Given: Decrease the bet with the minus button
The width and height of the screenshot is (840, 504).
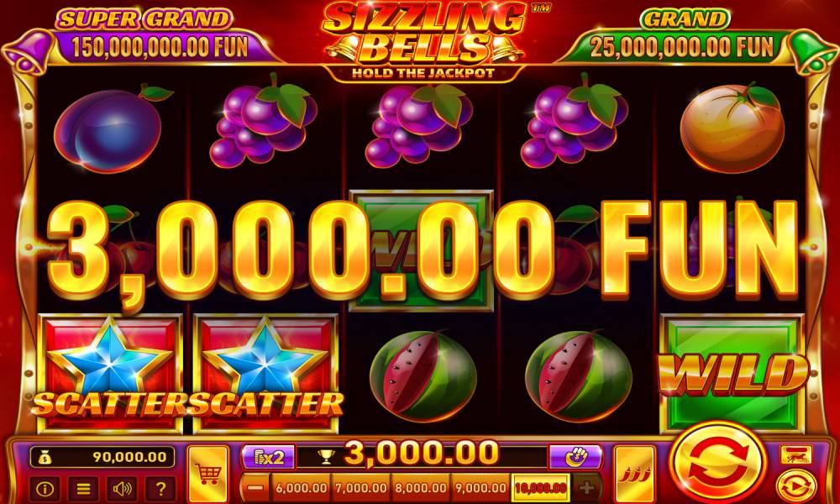Looking at the screenshot, I should click(x=256, y=488).
